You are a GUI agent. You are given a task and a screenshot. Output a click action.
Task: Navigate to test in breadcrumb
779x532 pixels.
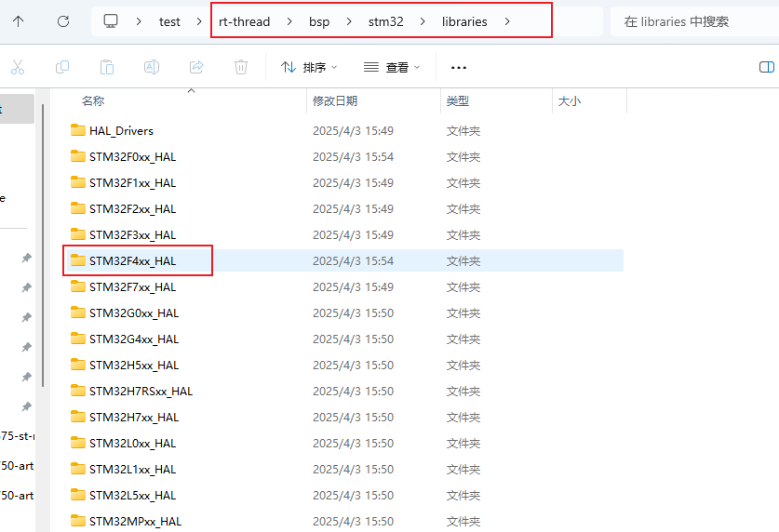(x=169, y=21)
